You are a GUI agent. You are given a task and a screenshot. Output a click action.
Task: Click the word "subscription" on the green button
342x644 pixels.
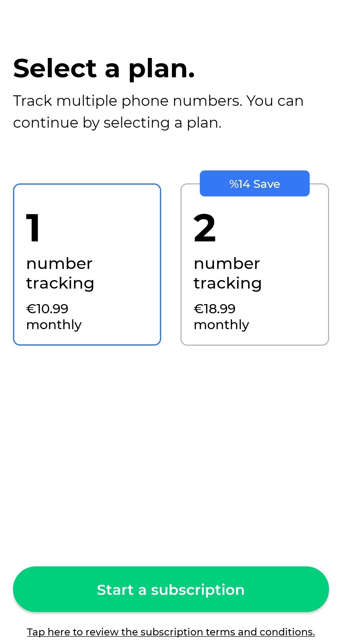[x=198, y=590]
